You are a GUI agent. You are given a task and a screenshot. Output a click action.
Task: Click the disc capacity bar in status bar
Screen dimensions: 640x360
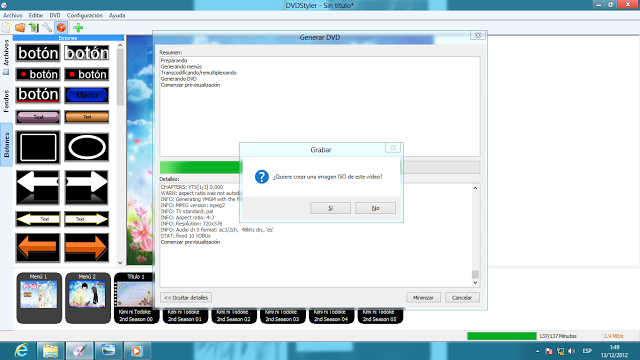pos(502,336)
